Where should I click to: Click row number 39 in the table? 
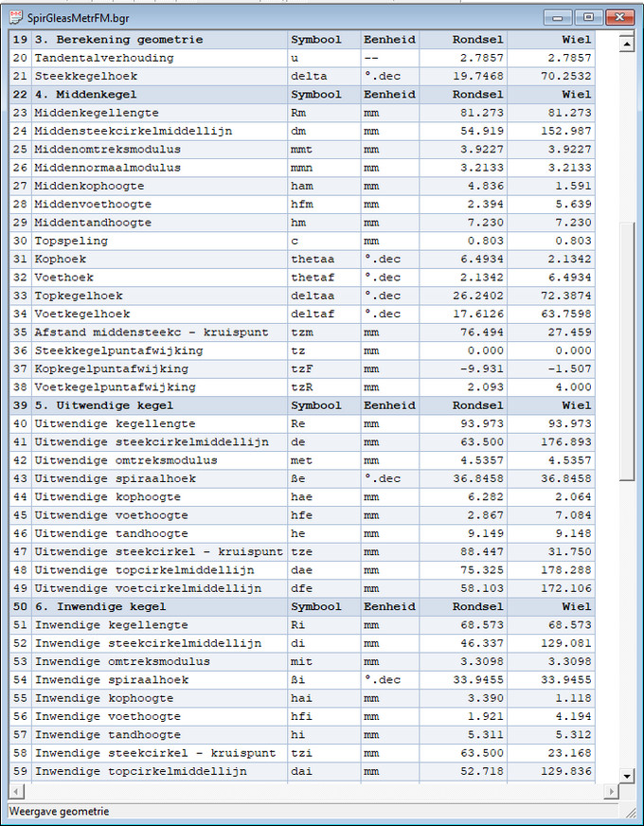point(20,405)
